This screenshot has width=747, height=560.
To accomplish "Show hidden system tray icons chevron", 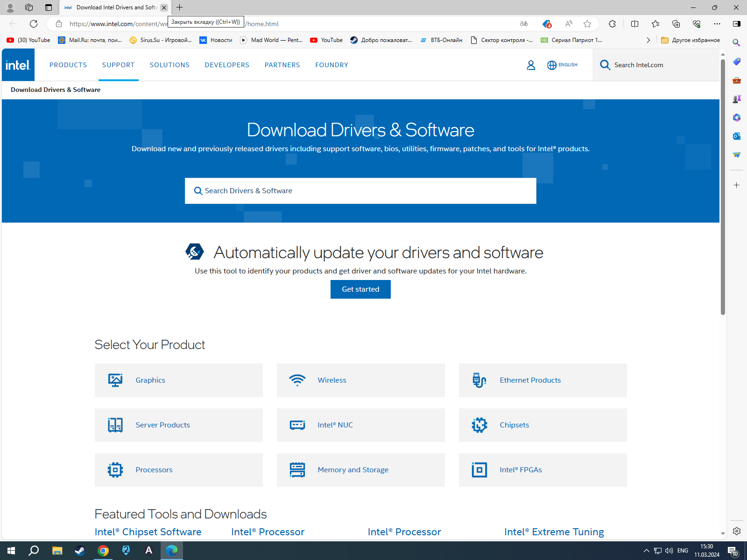I will tap(647, 551).
